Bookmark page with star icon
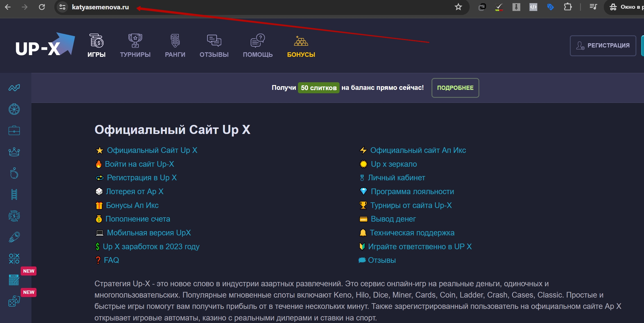Image resolution: width=644 pixels, height=323 pixels. (458, 7)
